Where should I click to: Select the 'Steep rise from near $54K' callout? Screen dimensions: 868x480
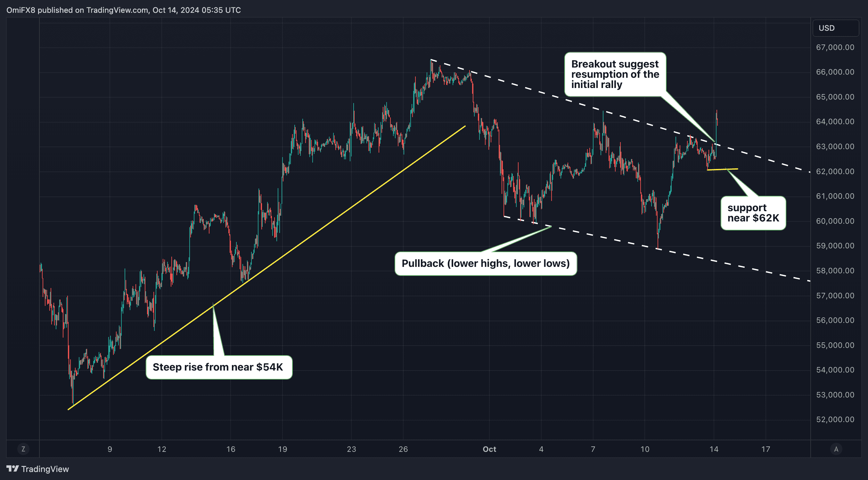click(x=219, y=367)
